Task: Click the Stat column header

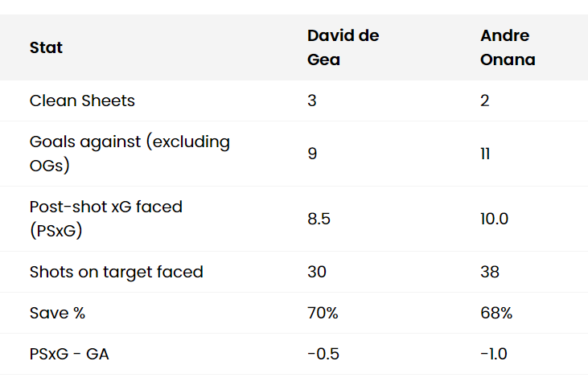Action: pos(46,47)
